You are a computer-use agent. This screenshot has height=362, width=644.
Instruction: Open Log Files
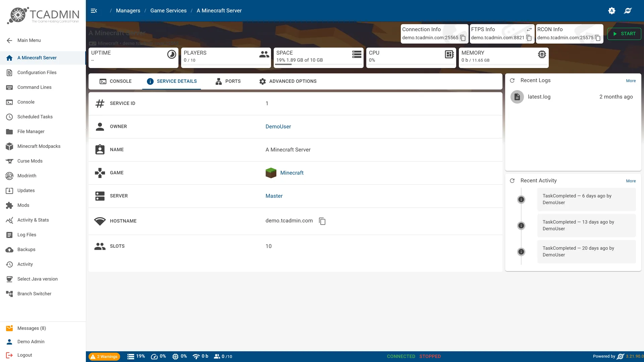(43, 235)
